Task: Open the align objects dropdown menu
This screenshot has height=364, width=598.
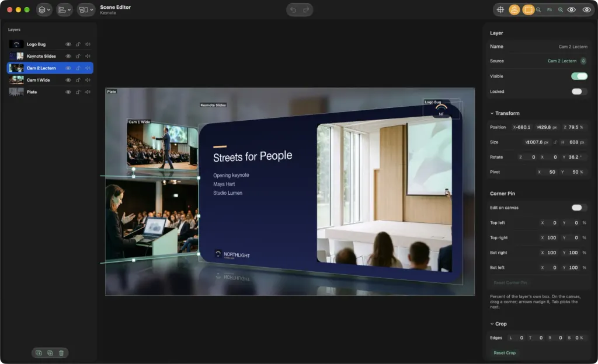Action: click(x=64, y=9)
